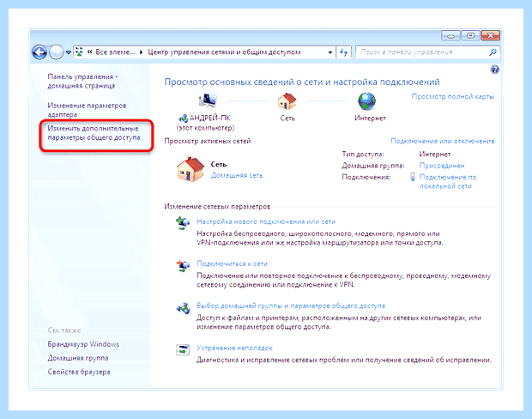Open 'Изменить дополнительные параметры общего доступа'
Image resolution: width=532 pixels, height=419 pixels.
pos(94,133)
